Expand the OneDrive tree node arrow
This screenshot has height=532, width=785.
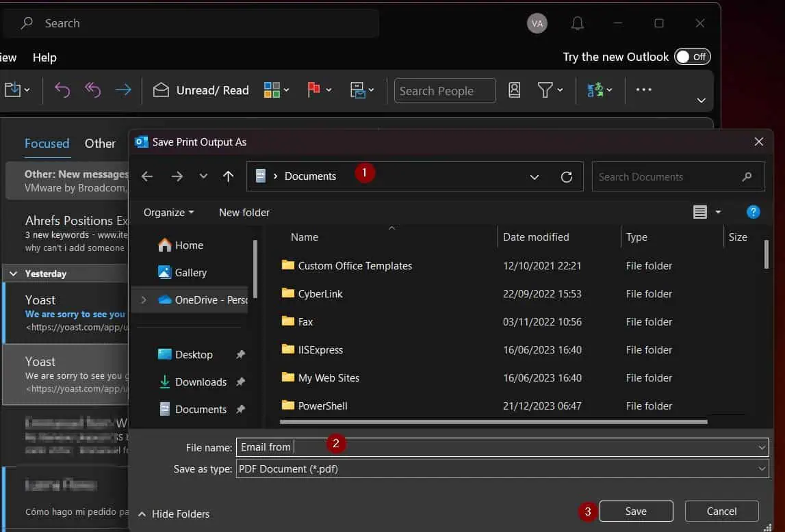pyautogui.click(x=144, y=300)
